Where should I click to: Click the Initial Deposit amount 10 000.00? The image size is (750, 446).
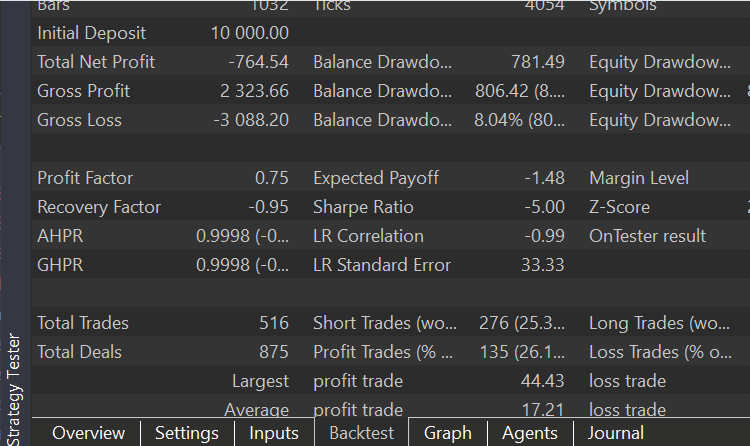point(248,33)
